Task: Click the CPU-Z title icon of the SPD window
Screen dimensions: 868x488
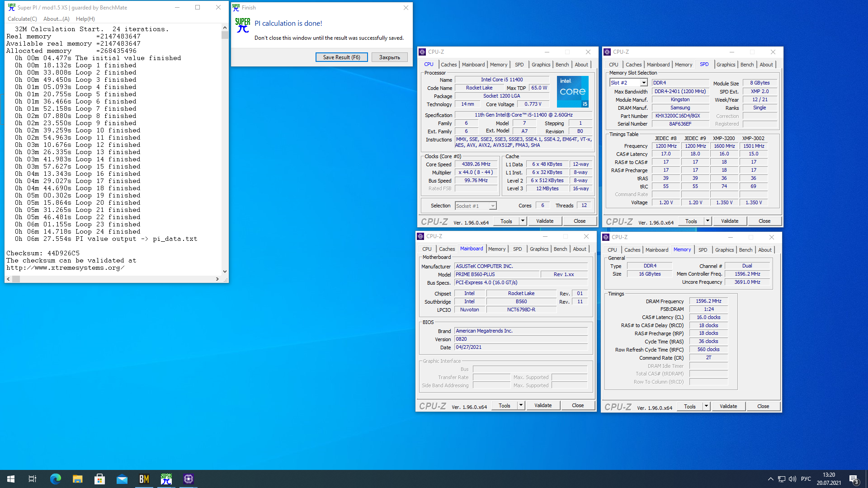Action: click(x=607, y=52)
